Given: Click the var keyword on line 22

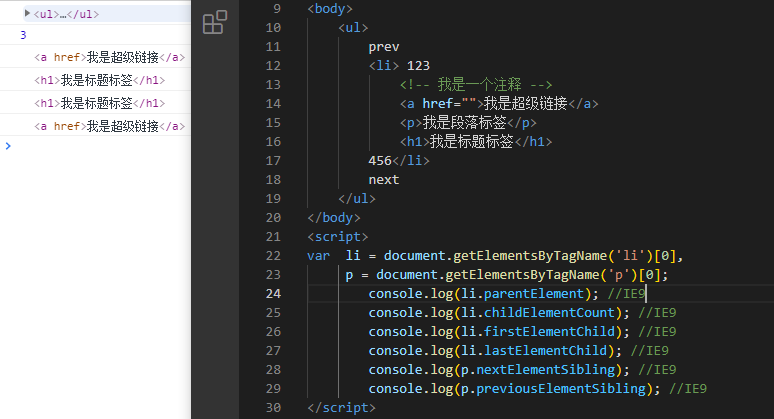Looking at the screenshot, I should 318,256.
